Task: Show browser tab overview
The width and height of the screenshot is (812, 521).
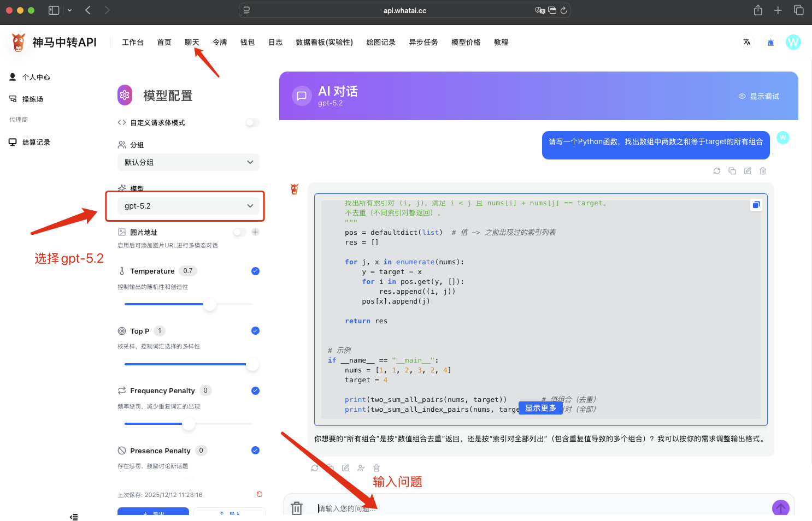Action: (799, 10)
